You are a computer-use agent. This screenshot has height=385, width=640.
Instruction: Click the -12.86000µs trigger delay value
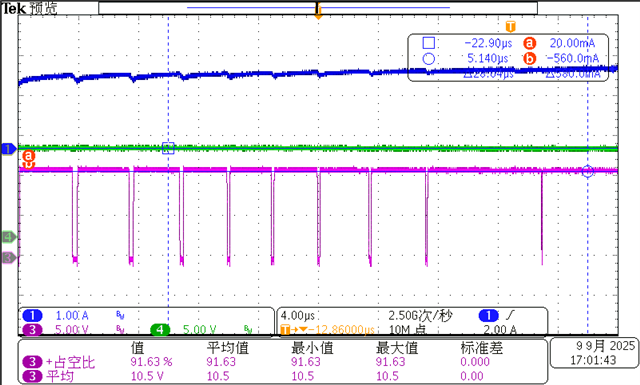[x=342, y=329]
